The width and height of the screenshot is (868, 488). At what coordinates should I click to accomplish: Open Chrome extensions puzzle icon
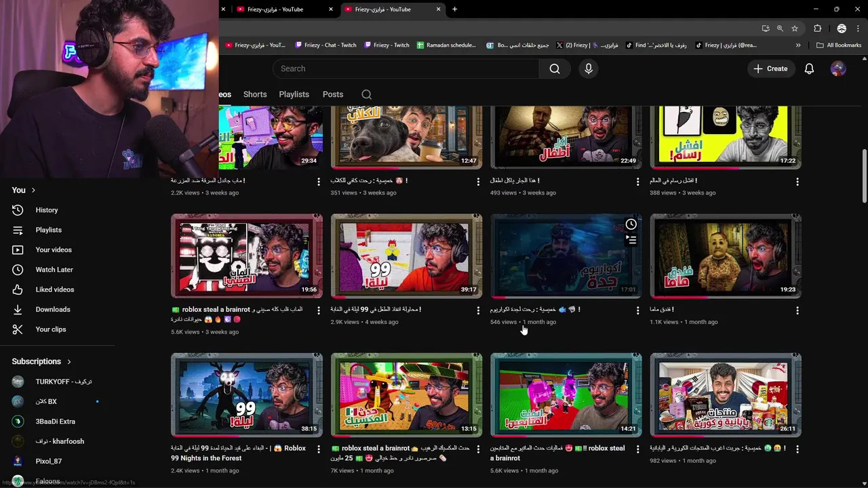pyautogui.click(x=817, y=28)
